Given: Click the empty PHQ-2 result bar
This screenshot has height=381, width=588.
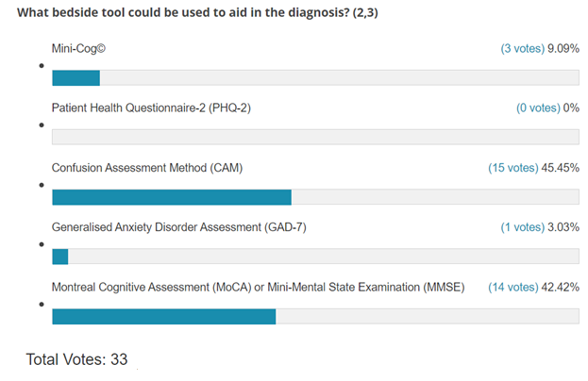Looking at the screenshot, I should pyautogui.click(x=315, y=138).
